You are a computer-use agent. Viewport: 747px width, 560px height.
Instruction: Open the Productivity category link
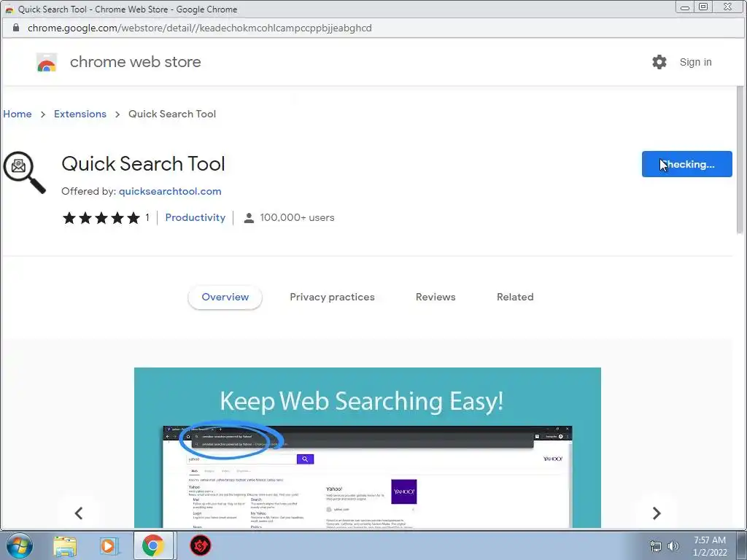click(x=196, y=217)
